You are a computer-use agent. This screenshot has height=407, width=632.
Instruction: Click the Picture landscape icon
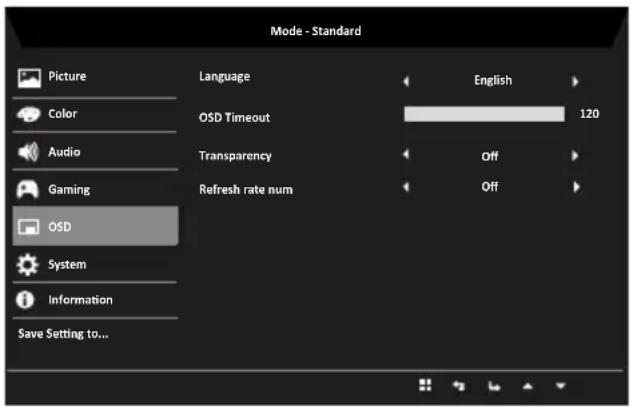click(x=29, y=78)
